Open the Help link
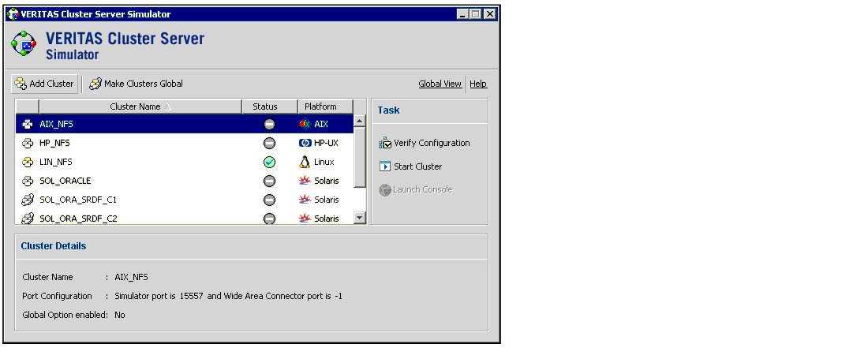The height and width of the screenshot is (359, 868). pos(478,84)
